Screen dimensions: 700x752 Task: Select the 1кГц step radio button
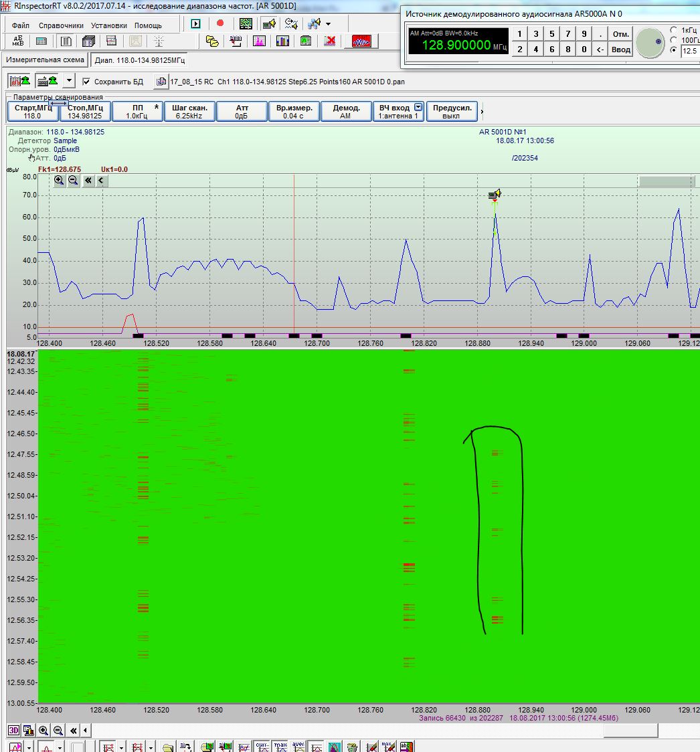(673, 30)
